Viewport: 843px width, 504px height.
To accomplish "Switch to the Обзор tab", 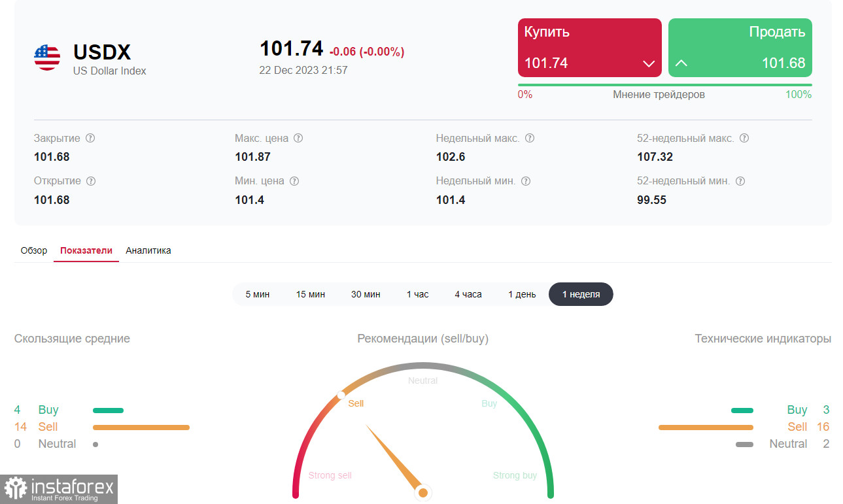I will pyautogui.click(x=34, y=250).
